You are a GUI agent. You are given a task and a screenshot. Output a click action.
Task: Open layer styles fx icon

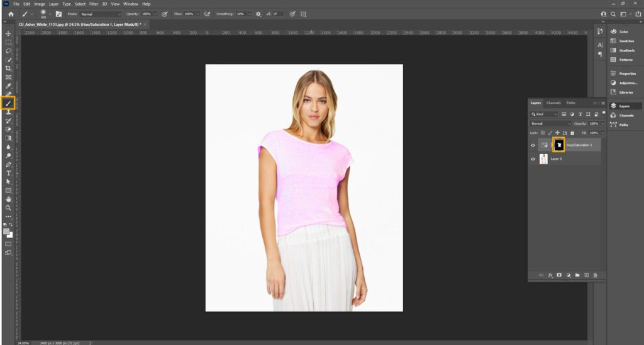click(550, 275)
